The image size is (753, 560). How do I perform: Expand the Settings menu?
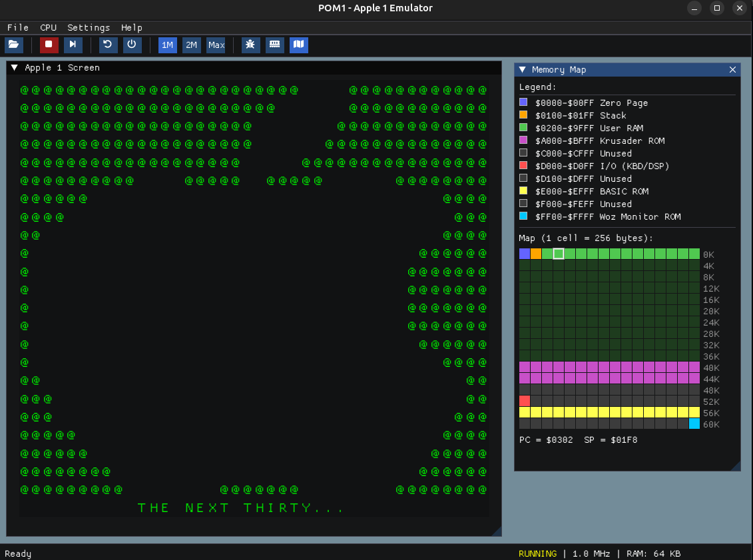(88, 27)
